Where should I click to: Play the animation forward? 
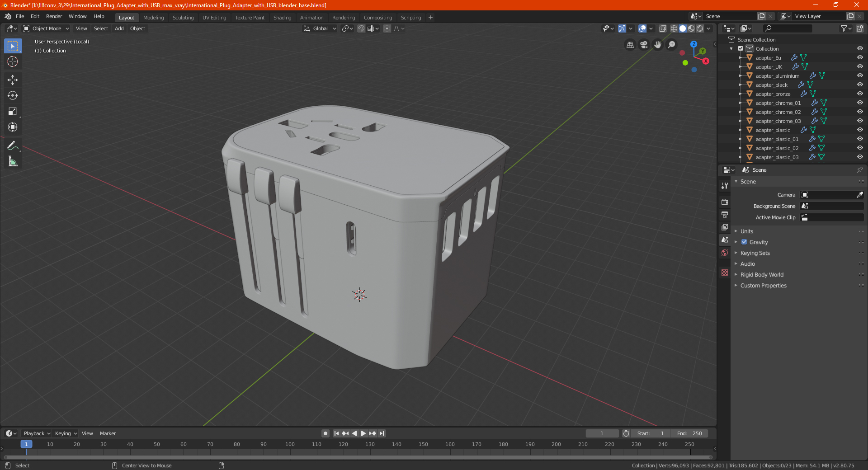coord(363,433)
